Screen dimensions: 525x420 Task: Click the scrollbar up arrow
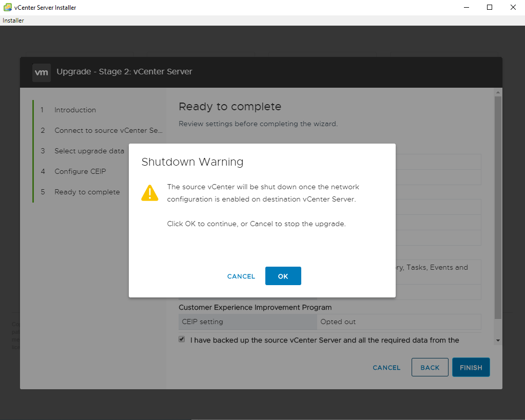tap(498, 92)
